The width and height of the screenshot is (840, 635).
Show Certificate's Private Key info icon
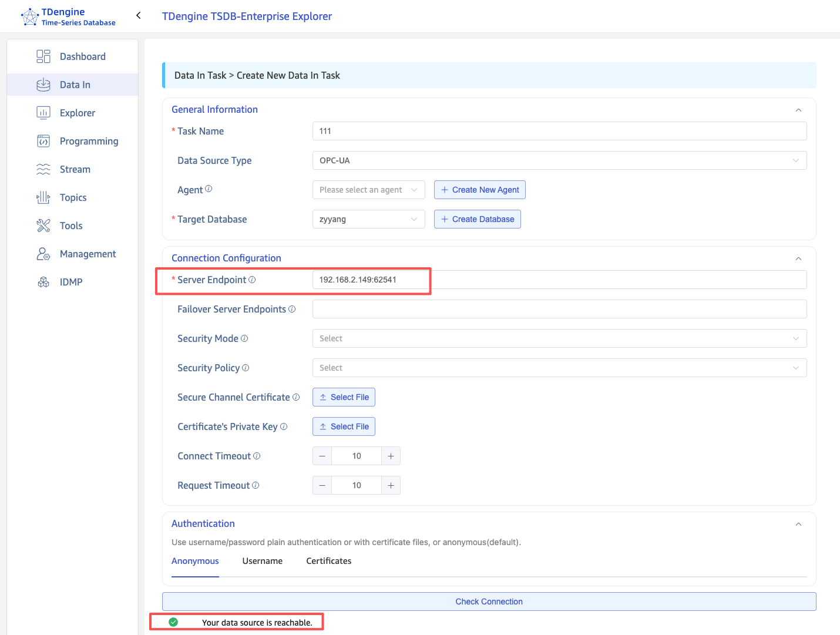click(x=284, y=426)
